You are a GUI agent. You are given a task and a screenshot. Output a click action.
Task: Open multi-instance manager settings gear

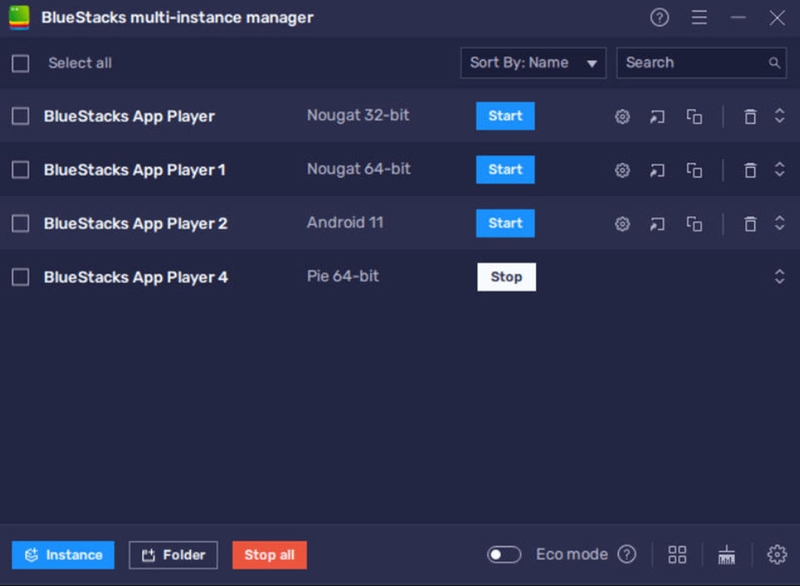point(777,554)
